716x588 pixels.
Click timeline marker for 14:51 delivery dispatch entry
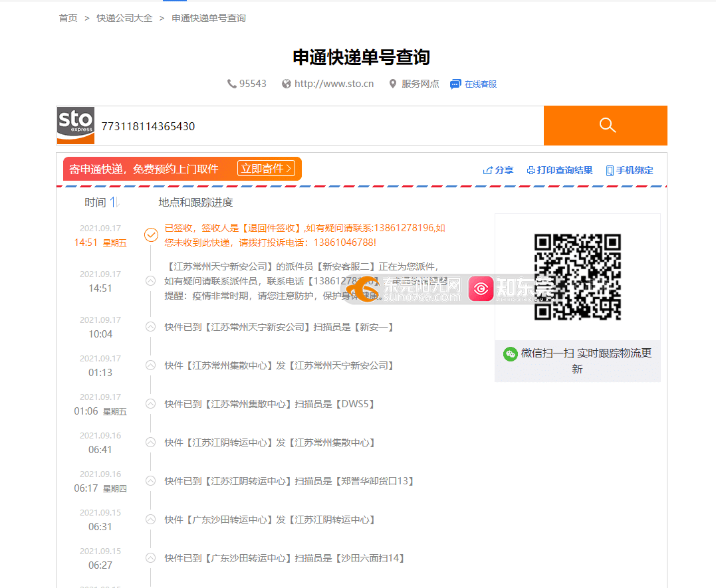(x=151, y=281)
